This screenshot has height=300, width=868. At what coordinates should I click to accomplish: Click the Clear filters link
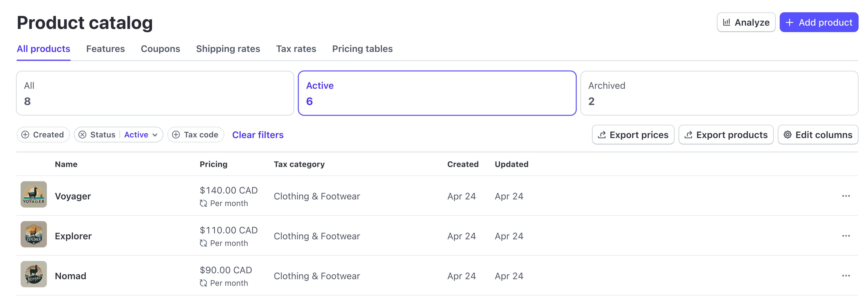click(258, 135)
